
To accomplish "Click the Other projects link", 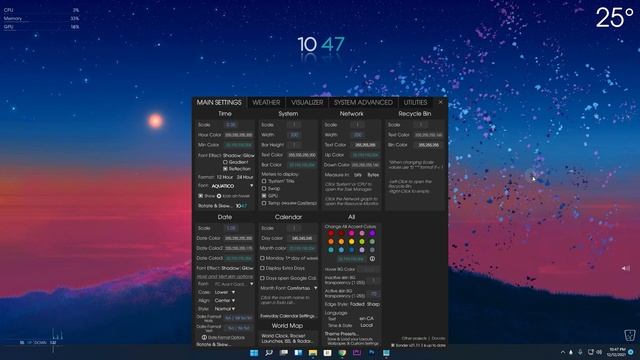I will [x=414, y=338].
